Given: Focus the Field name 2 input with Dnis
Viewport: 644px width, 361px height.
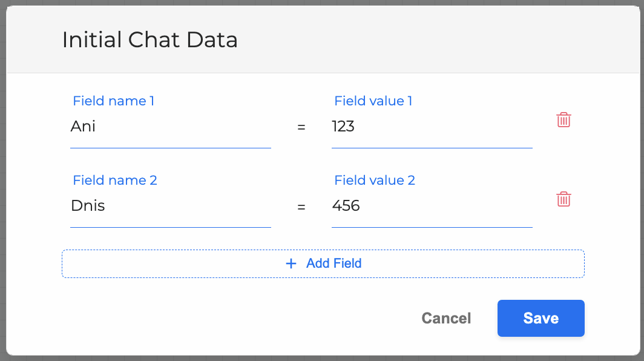Looking at the screenshot, I should point(170,207).
